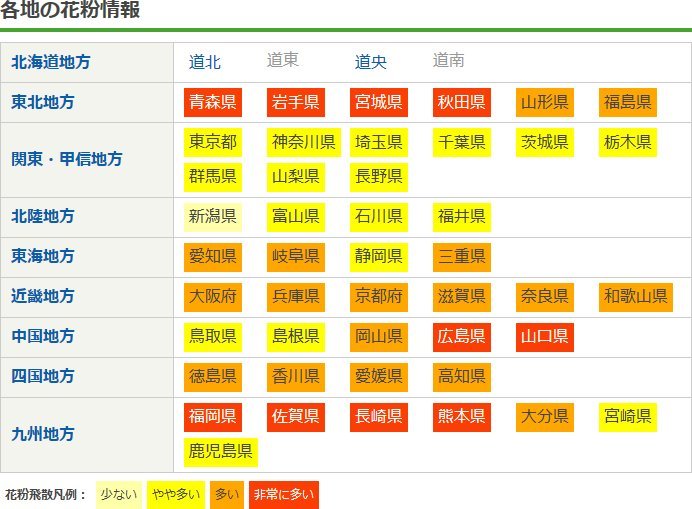Choose 愛知県 in Tokai region
The height and width of the screenshot is (509, 692).
(x=212, y=256)
